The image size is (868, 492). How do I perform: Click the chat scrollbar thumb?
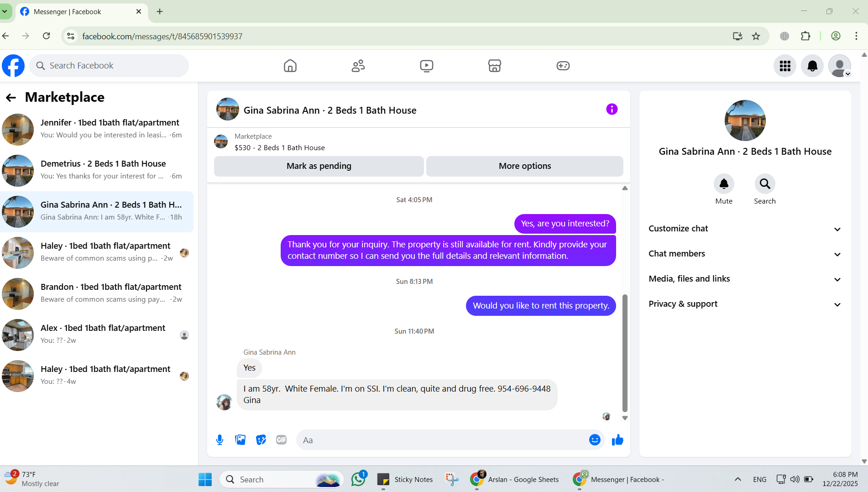pos(625,353)
